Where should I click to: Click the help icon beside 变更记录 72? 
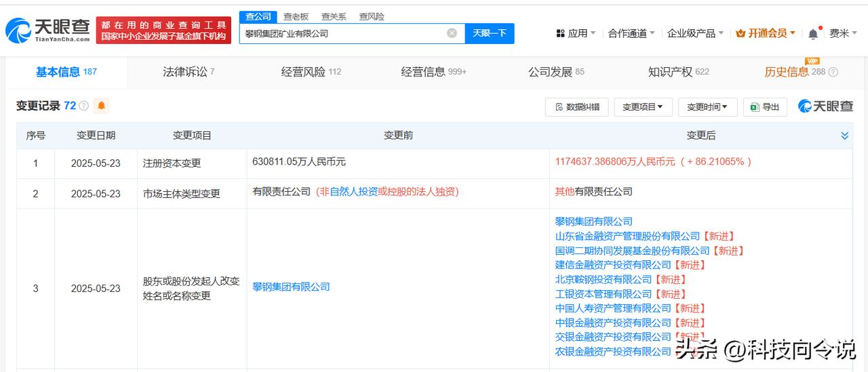point(84,106)
